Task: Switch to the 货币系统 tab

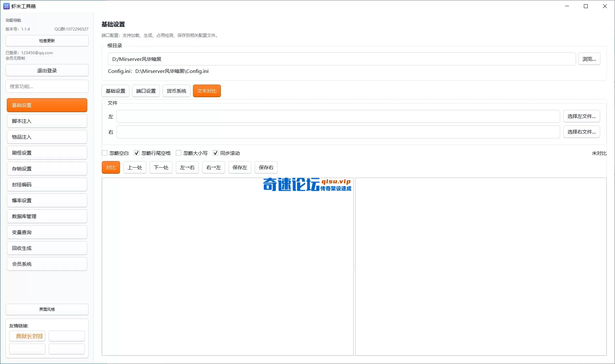Action: 176,91
